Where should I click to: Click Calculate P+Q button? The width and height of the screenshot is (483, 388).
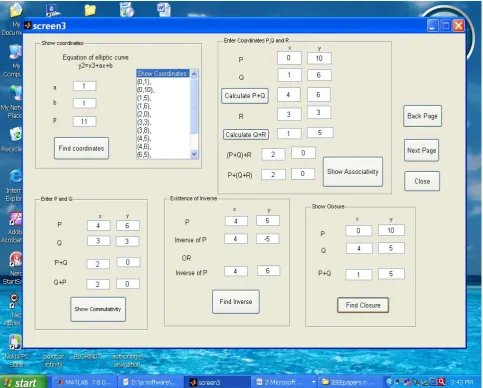coord(245,96)
